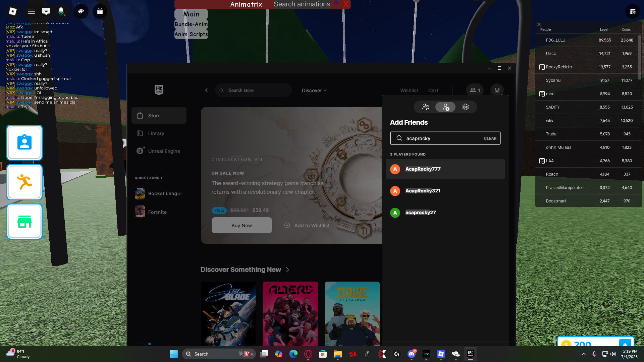Click the leaderboard scrollbar

coord(640,57)
